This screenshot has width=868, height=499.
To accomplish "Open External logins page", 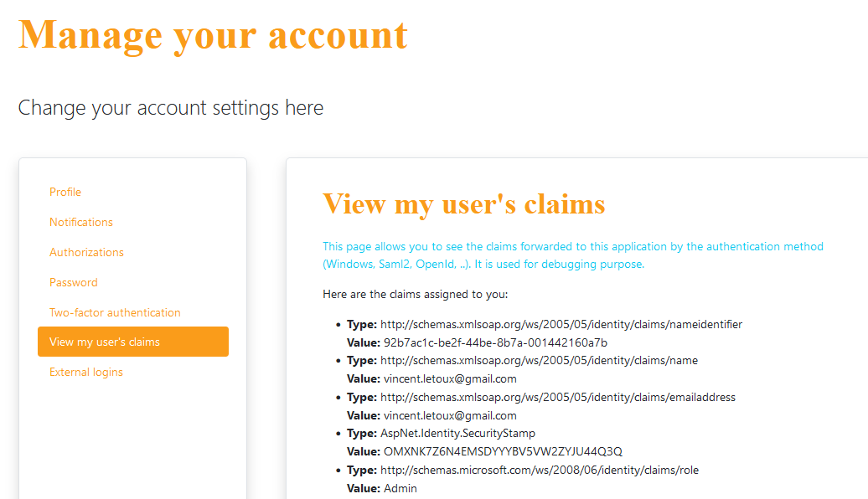I will pyautogui.click(x=85, y=373).
